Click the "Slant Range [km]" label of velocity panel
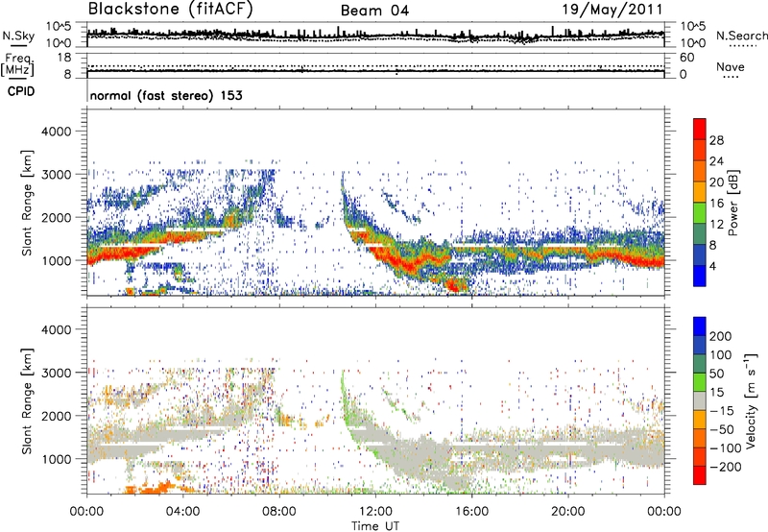Image resolution: width=768 pixels, height=532 pixels. (27, 400)
